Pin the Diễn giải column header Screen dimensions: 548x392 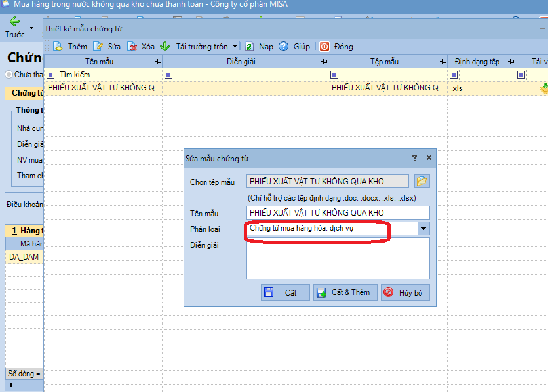[324, 62]
